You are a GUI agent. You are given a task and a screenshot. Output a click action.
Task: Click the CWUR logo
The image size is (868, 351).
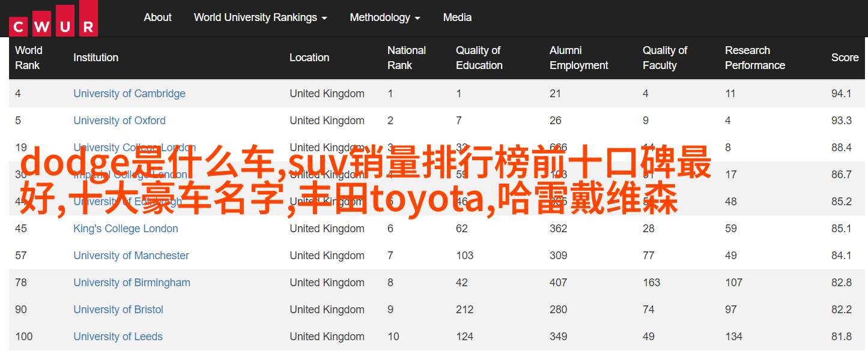coord(53,18)
